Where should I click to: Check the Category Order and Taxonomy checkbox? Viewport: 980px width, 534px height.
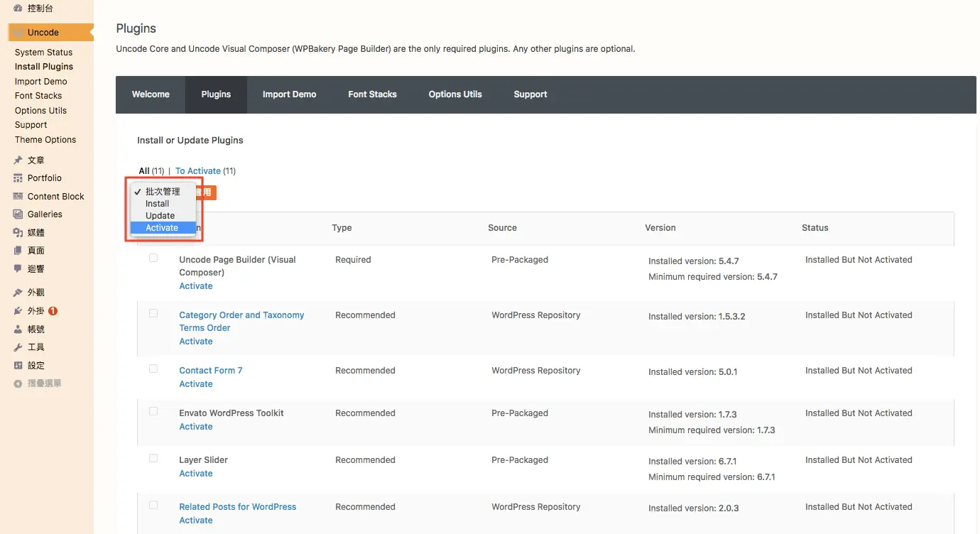[153, 313]
